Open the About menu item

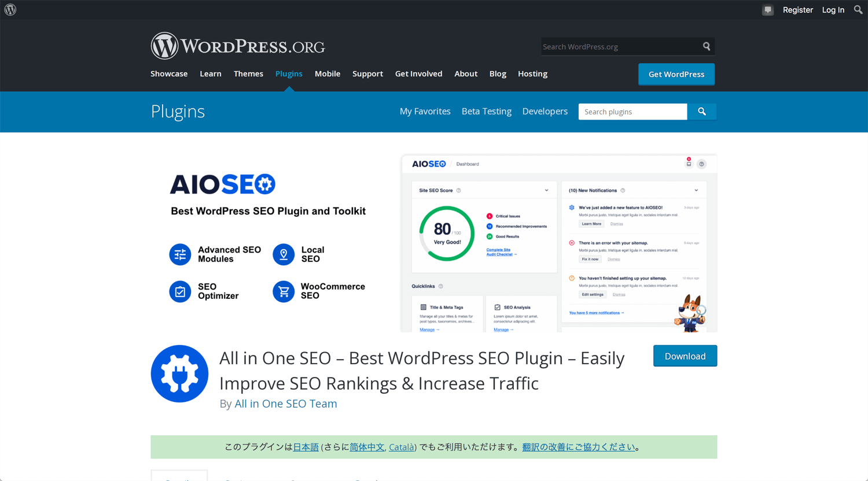click(466, 74)
